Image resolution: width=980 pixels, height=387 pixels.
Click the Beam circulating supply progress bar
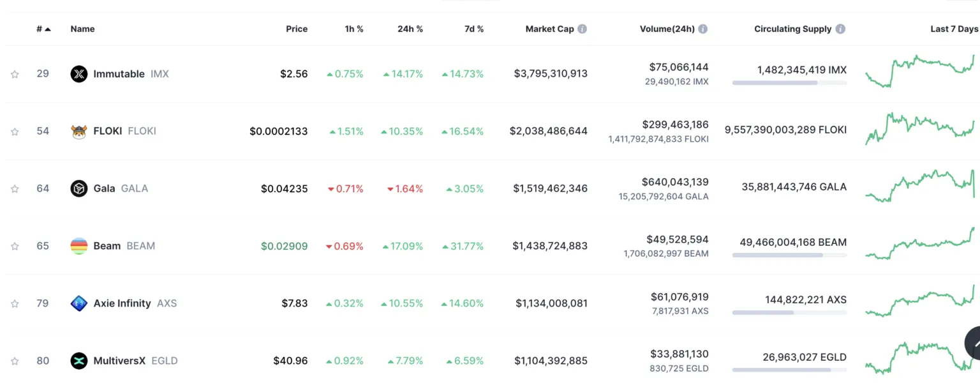pyautogui.click(x=789, y=255)
